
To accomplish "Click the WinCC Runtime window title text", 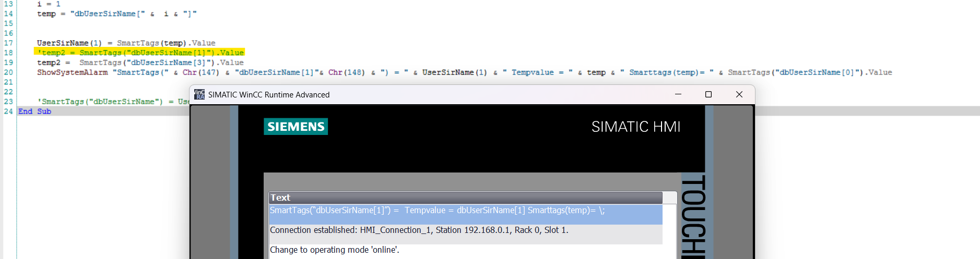I will point(268,95).
